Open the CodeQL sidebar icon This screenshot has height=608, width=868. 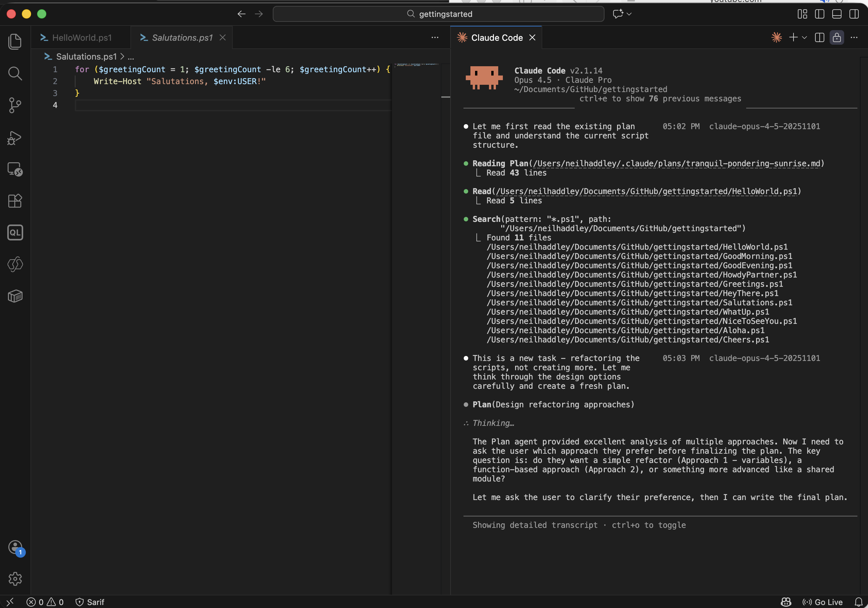coord(15,232)
